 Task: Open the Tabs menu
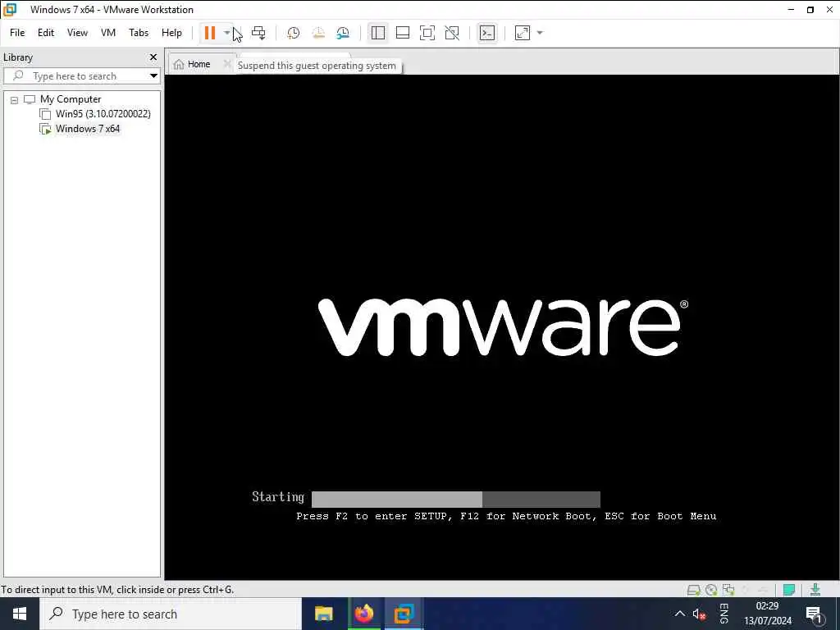[x=138, y=33]
